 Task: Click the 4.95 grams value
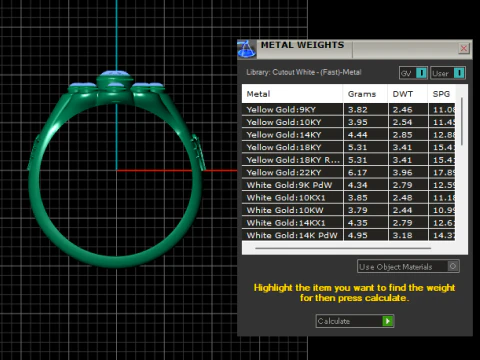click(357, 235)
